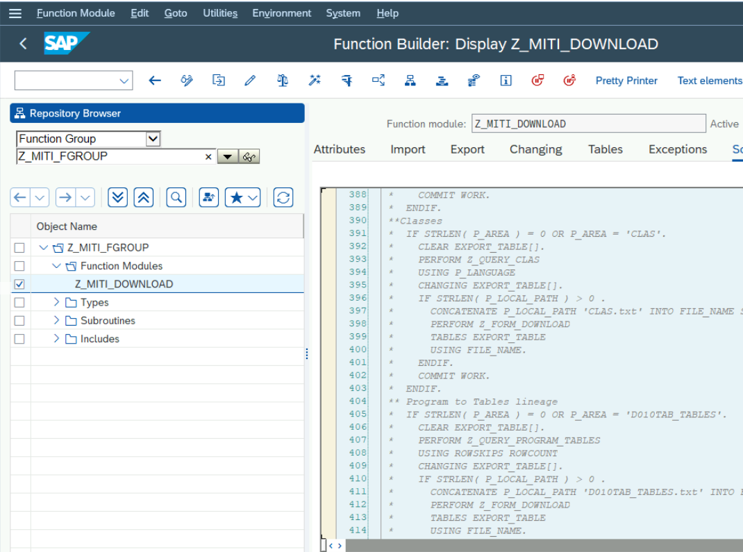The image size is (743, 552).
Task: Open the Function Group type dropdown
Action: tap(153, 139)
